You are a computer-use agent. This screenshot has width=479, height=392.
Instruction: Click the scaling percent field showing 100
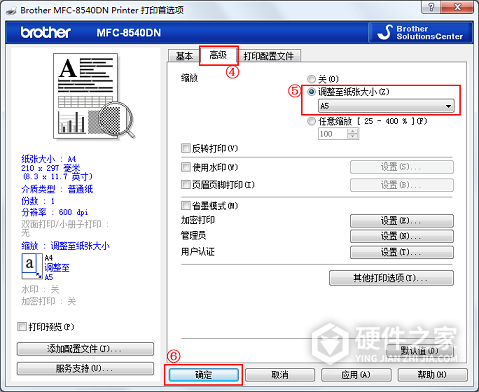[x=332, y=134]
